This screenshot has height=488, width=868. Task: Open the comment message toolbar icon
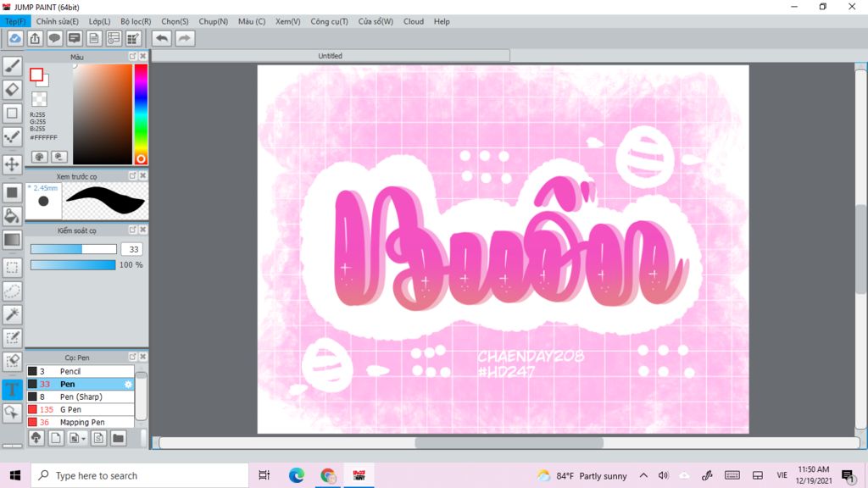(75, 38)
